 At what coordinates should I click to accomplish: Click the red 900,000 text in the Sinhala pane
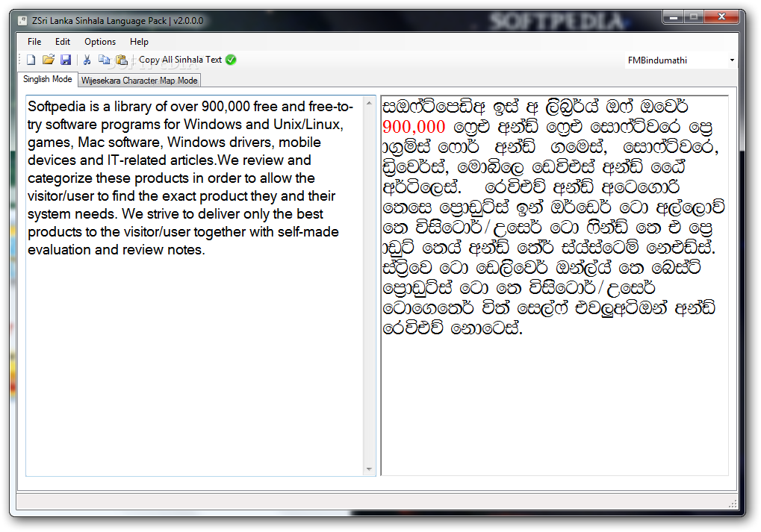pyautogui.click(x=414, y=127)
